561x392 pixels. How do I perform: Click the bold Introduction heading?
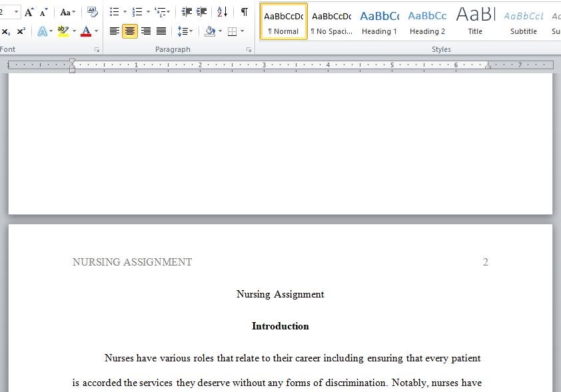tap(280, 326)
